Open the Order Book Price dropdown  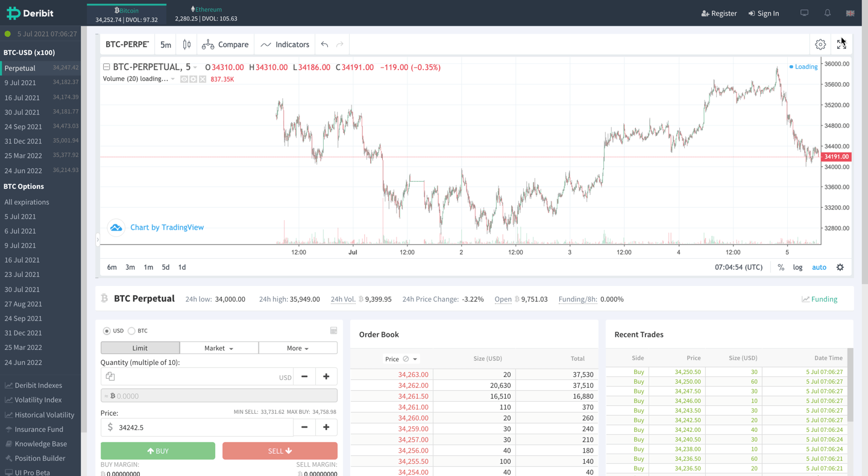click(x=401, y=359)
